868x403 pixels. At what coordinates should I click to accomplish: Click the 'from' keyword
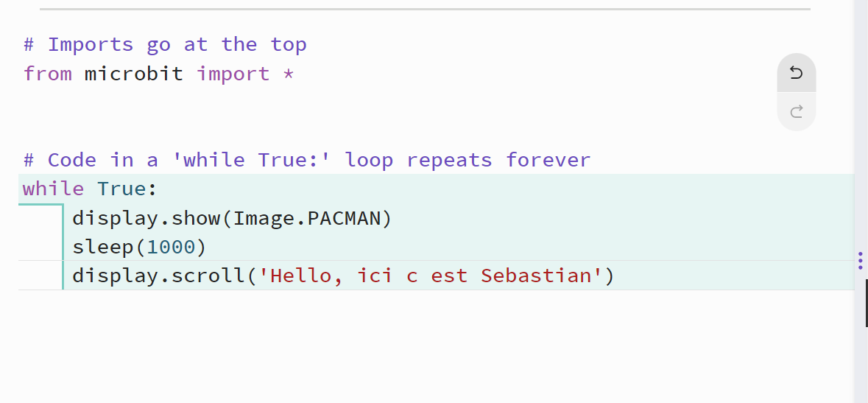point(48,73)
